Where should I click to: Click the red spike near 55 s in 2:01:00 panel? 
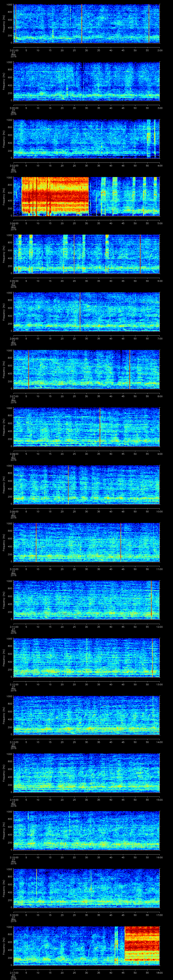click(149, 24)
